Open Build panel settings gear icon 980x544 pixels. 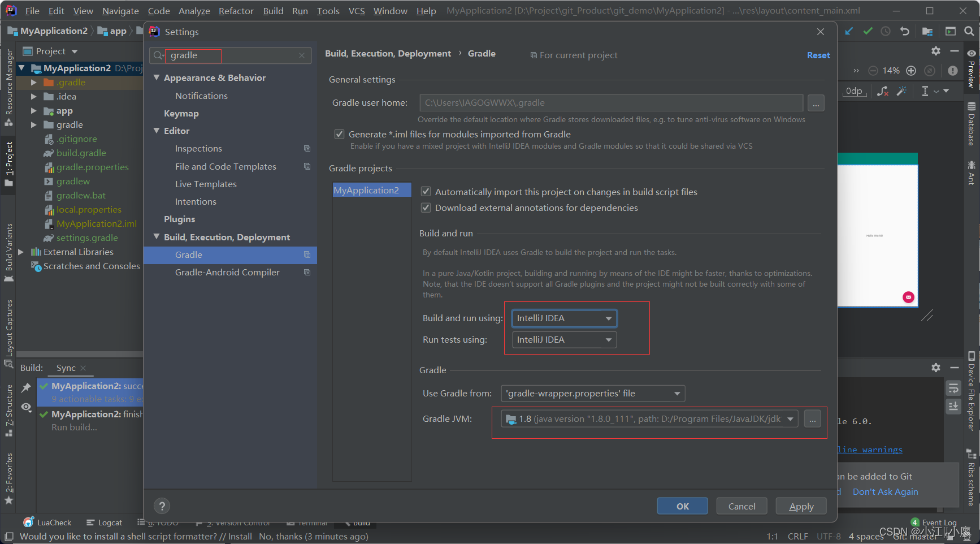click(936, 368)
